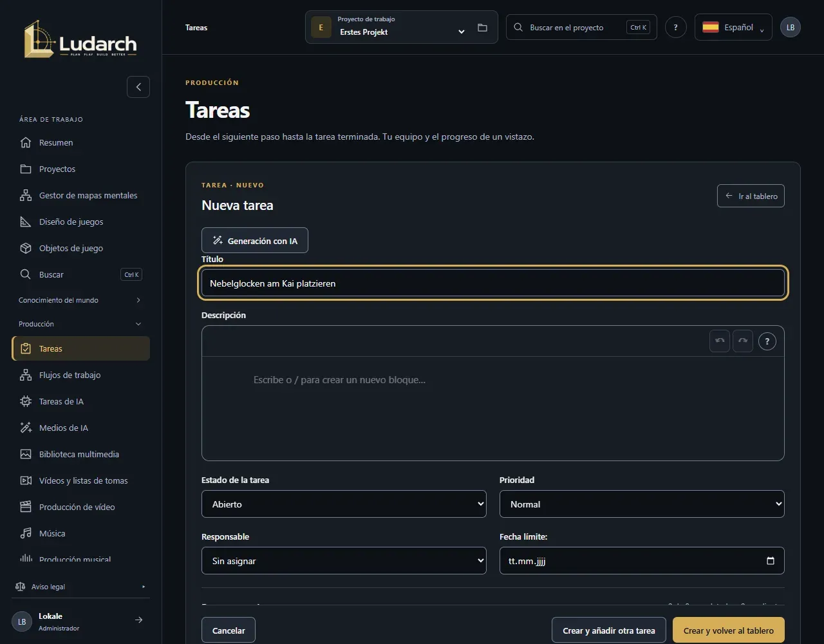Expand Conocimiento del mundo section
Image resolution: width=824 pixels, height=644 pixels.
pos(80,300)
